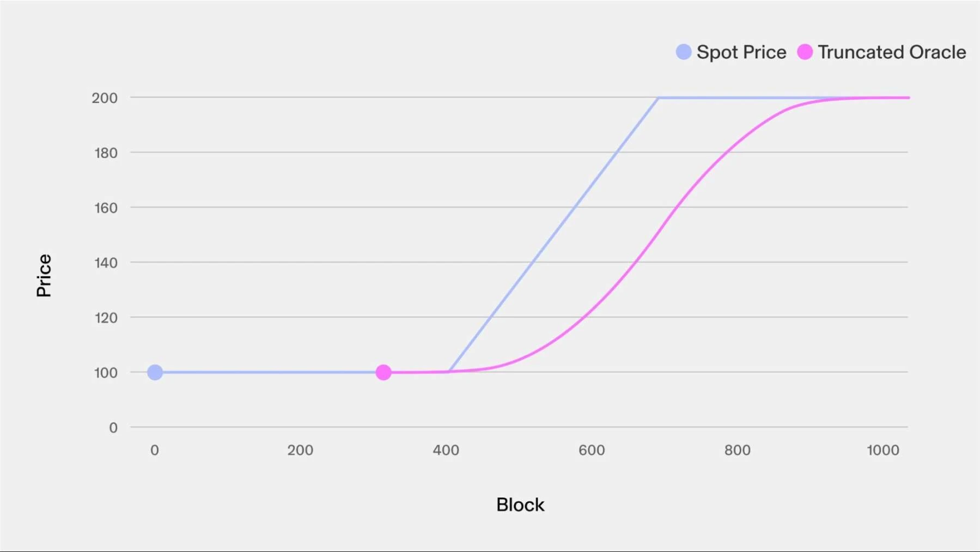Click the 0 label on the Block axis
980x552 pixels.
[x=155, y=450]
